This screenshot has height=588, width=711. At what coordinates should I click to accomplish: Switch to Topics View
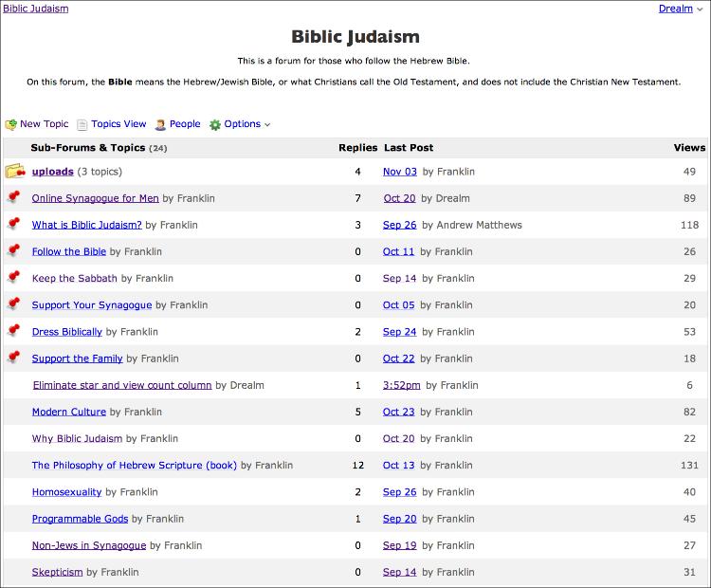pyautogui.click(x=118, y=124)
